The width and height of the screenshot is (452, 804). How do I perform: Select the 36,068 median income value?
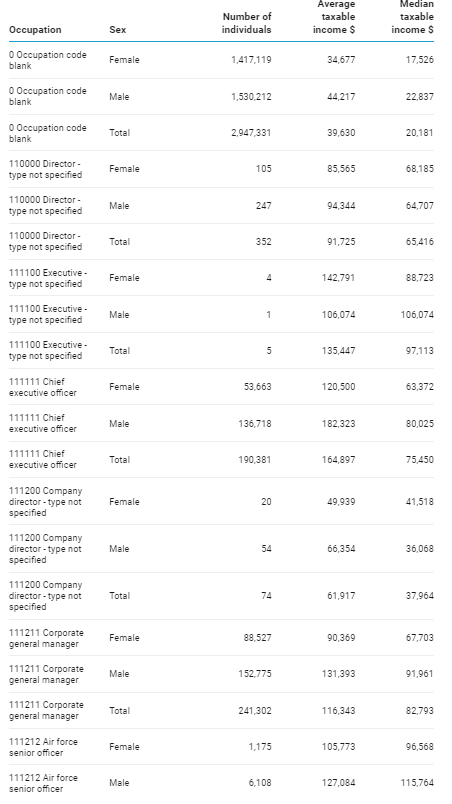click(x=420, y=549)
